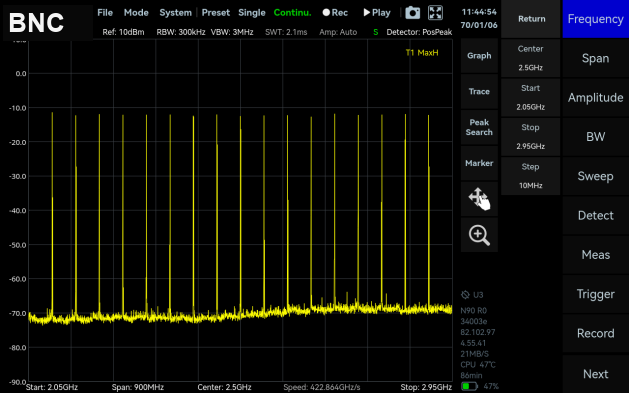Click the VBW: 3MHz readout

232,32
